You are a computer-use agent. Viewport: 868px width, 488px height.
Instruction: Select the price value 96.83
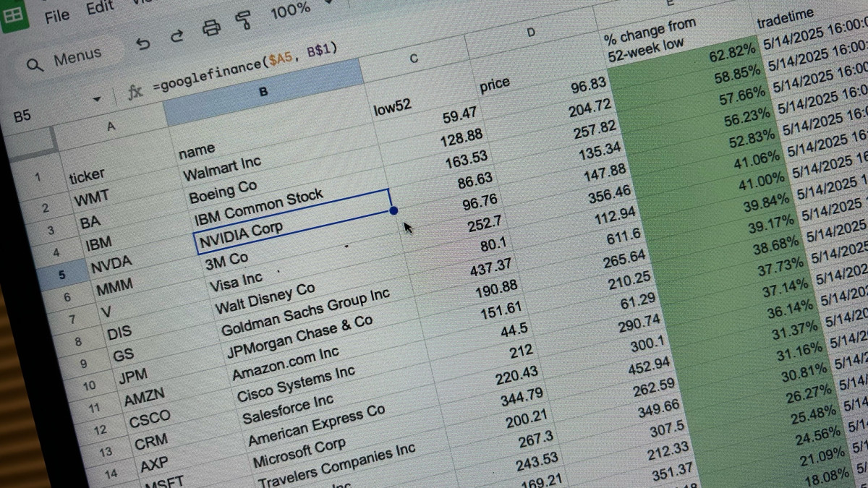click(589, 86)
